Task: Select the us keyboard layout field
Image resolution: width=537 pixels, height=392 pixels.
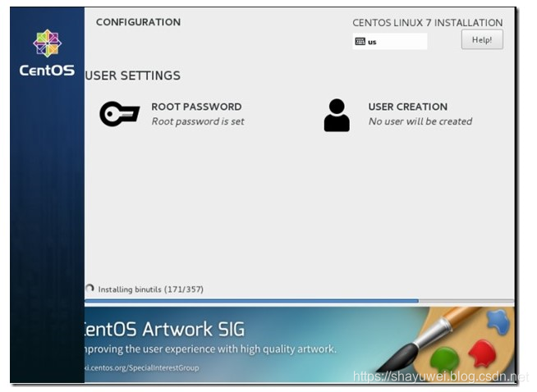Action: pos(390,41)
